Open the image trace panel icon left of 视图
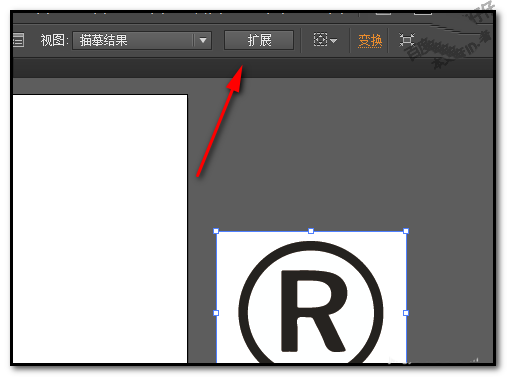507x377 pixels. 18,40
